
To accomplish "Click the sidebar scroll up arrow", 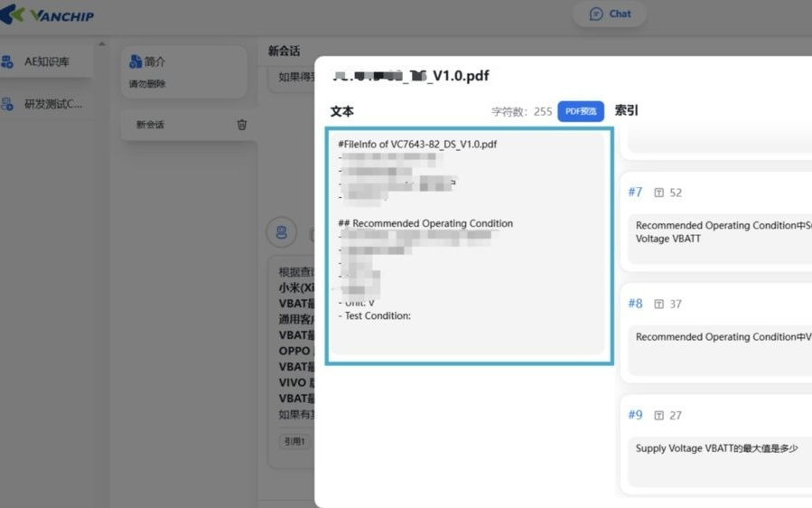I will click(102, 44).
